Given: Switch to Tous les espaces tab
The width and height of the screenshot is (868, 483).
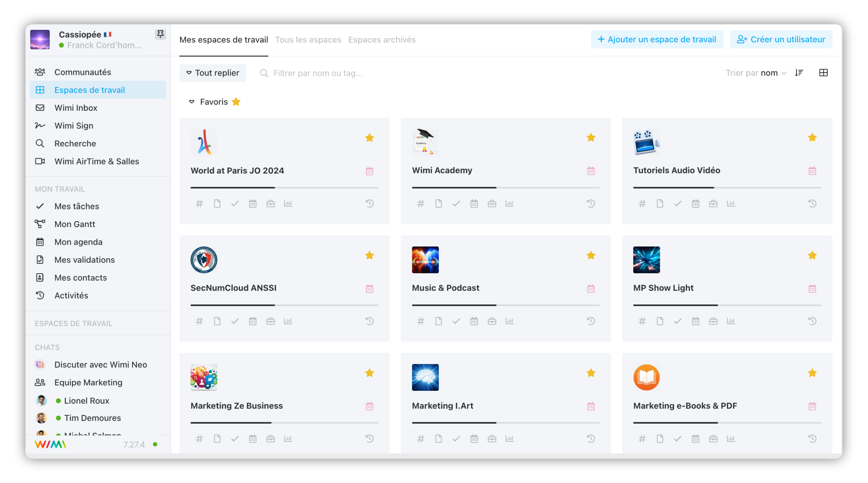Looking at the screenshot, I should tap(308, 40).
